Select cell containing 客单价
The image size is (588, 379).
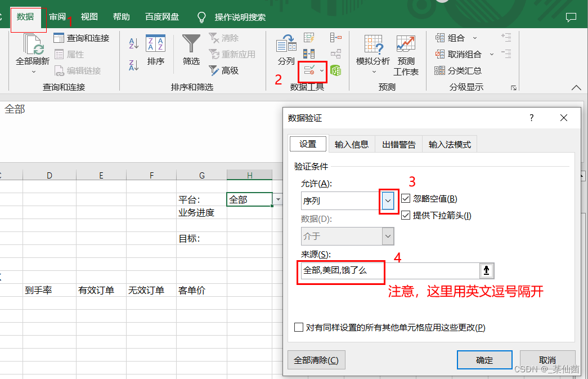pos(202,290)
